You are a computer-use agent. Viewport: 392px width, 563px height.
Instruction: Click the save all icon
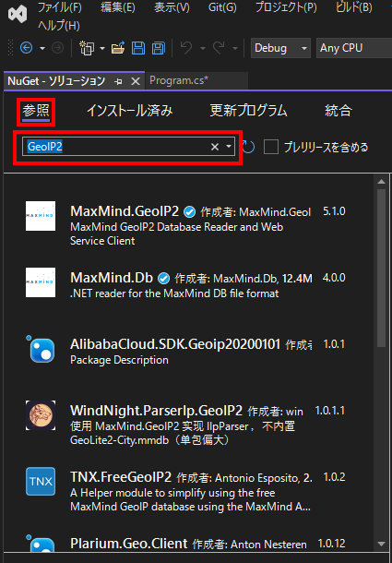159,48
